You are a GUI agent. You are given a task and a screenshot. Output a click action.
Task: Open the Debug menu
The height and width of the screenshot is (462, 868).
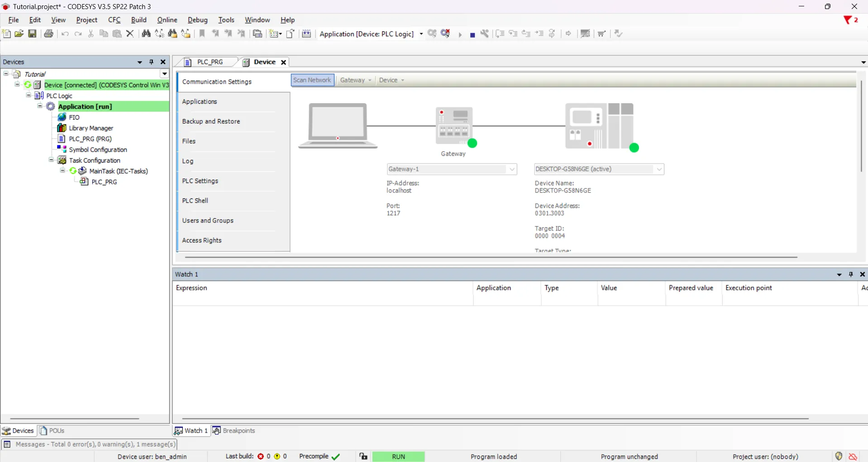(198, 20)
